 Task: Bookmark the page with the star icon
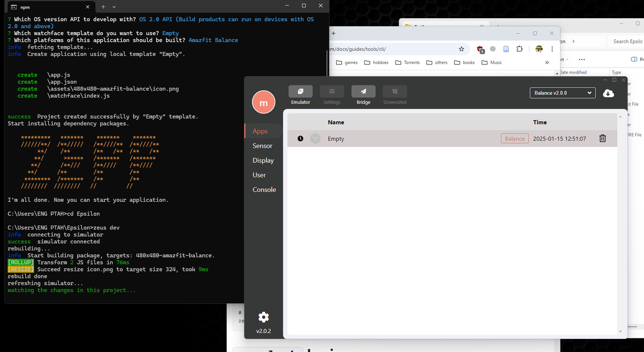click(461, 49)
